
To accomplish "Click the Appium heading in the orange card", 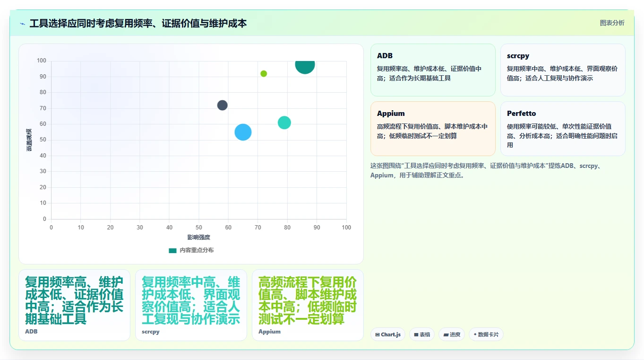I will pos(391,114).
